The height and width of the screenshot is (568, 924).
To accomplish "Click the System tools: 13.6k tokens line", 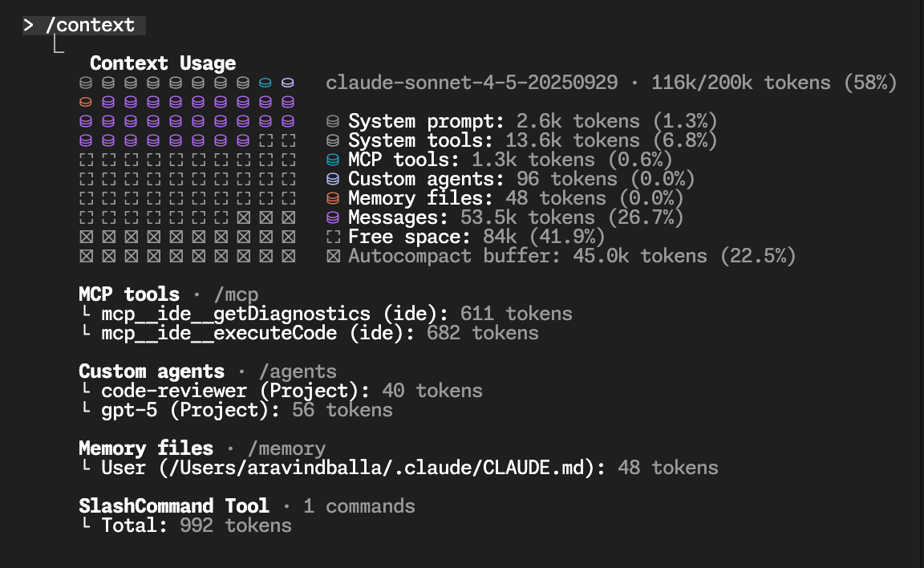I will 532,141.
